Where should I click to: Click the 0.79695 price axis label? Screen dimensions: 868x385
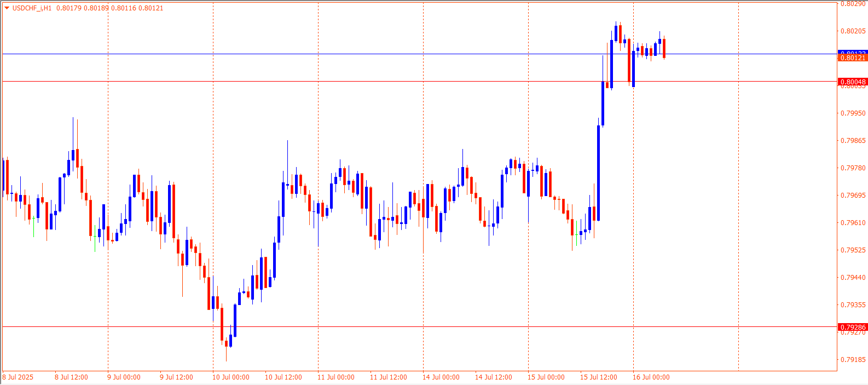(853, 196)
